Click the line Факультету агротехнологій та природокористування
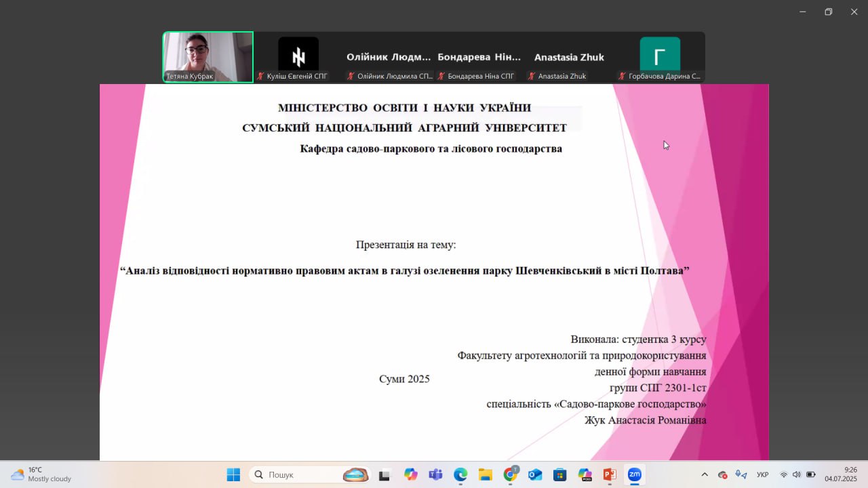This screenshot has width=868, height=488. tap(582, 355)
